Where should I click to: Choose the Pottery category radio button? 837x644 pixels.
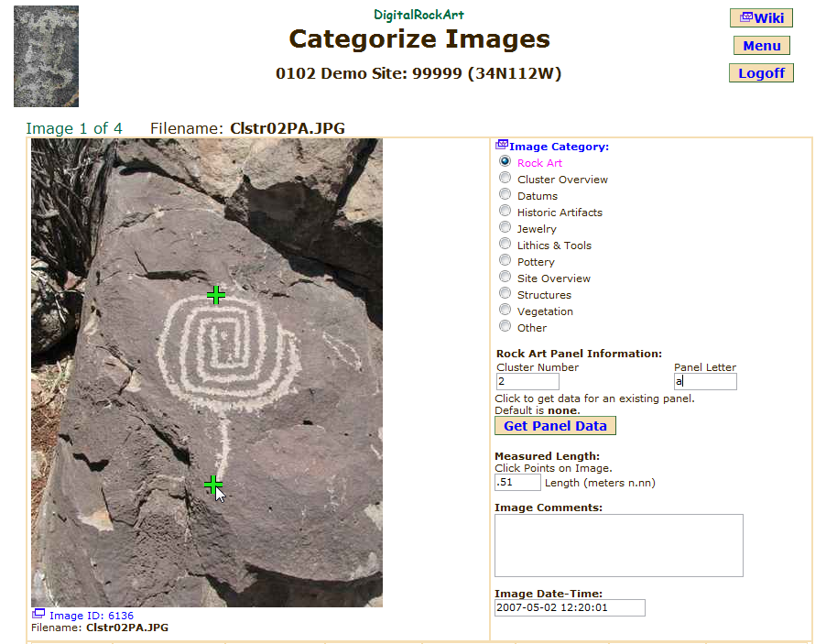coord(505,261)
